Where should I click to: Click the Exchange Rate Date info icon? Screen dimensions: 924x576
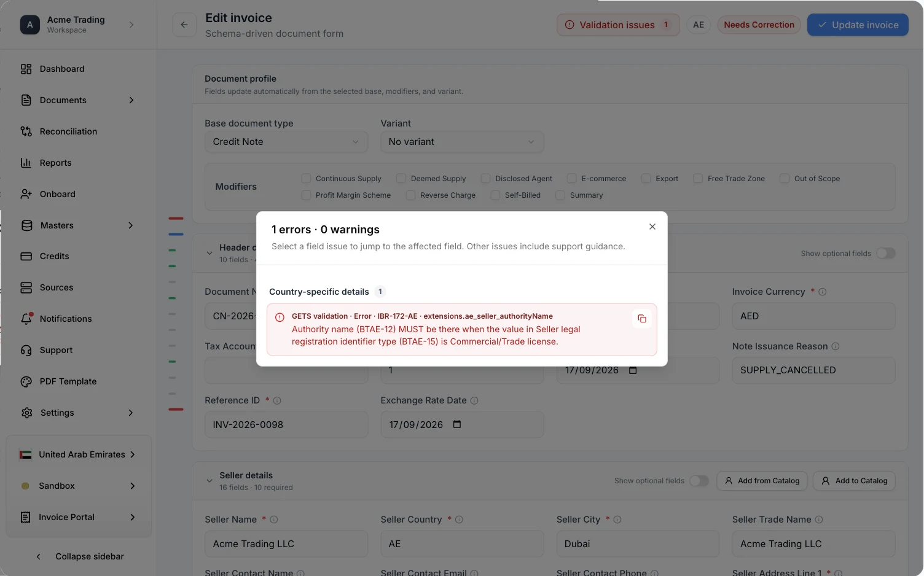(474, 400)
